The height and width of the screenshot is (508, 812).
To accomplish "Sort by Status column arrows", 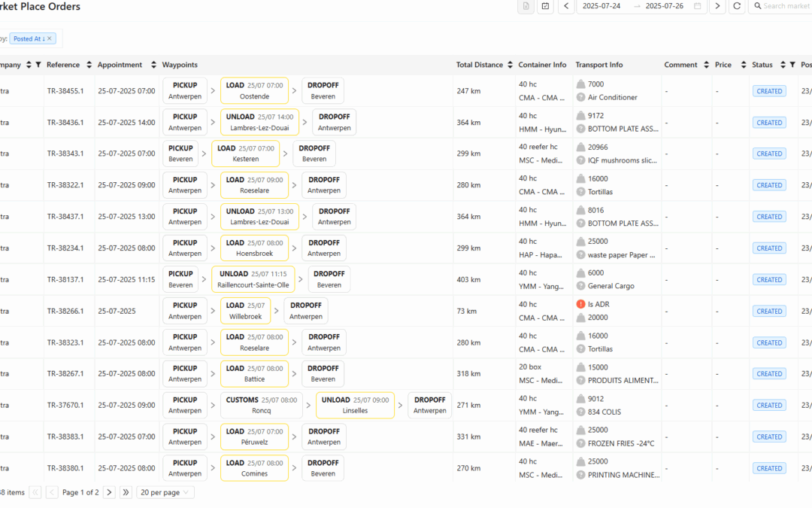I will point(783,65).
